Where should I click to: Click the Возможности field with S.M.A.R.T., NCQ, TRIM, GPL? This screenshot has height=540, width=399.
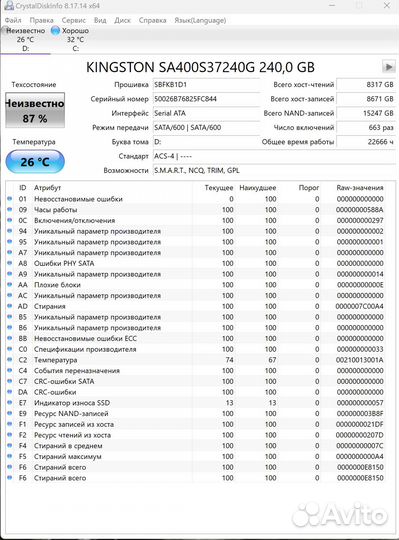[274, 170]
